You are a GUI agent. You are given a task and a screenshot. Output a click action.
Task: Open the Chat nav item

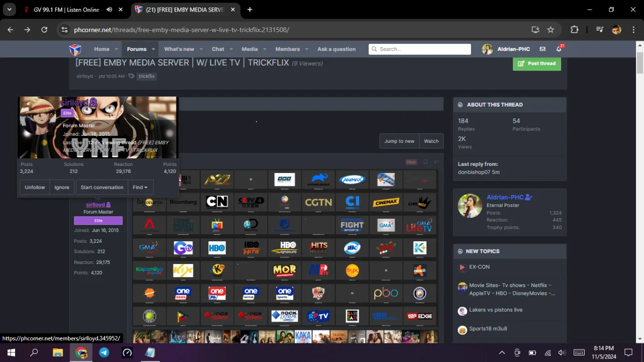(x=218, y=49)
